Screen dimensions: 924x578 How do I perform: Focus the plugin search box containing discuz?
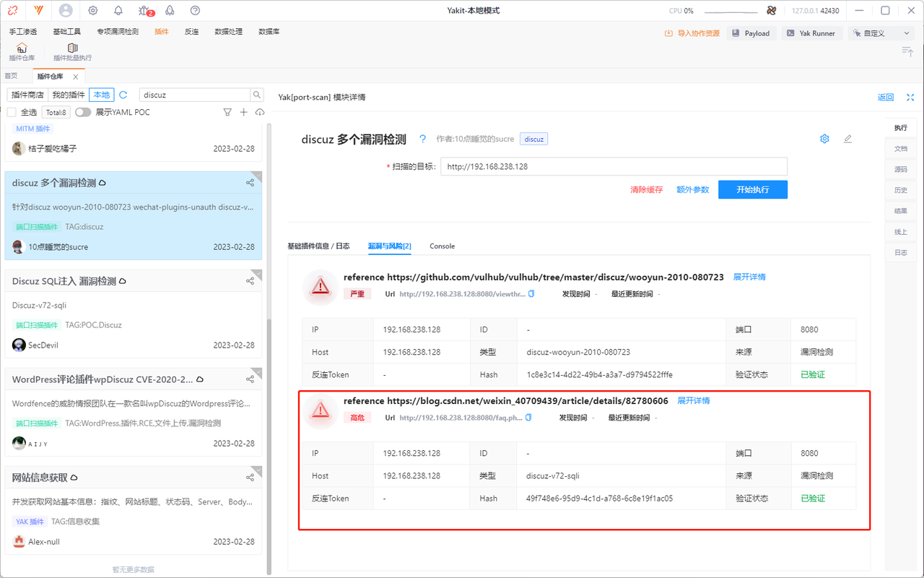195,95
